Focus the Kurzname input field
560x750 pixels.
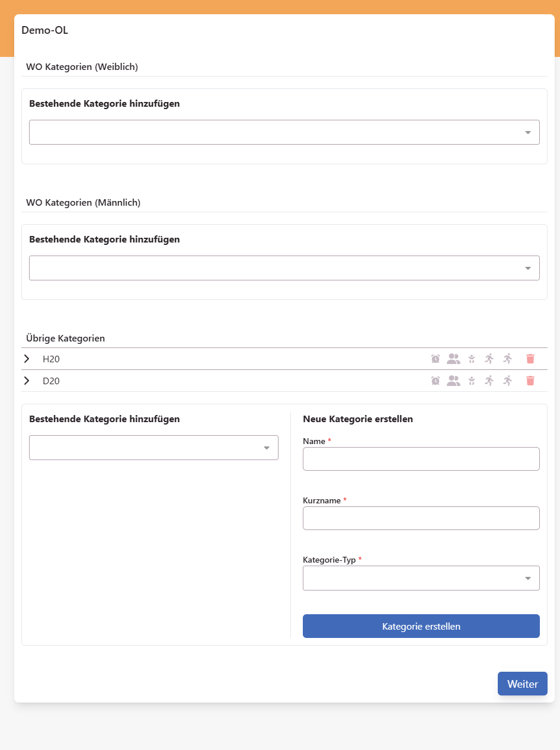point(421,518)
